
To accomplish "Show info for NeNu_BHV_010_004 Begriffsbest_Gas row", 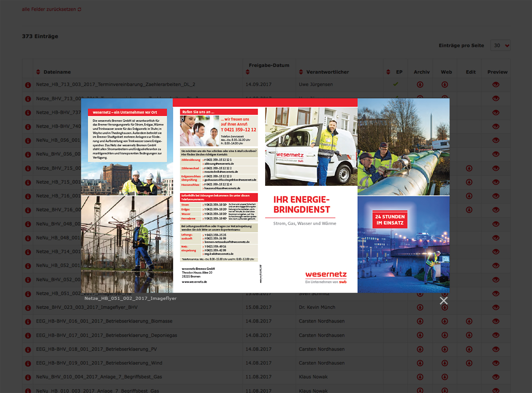I will tap(27, 377).
